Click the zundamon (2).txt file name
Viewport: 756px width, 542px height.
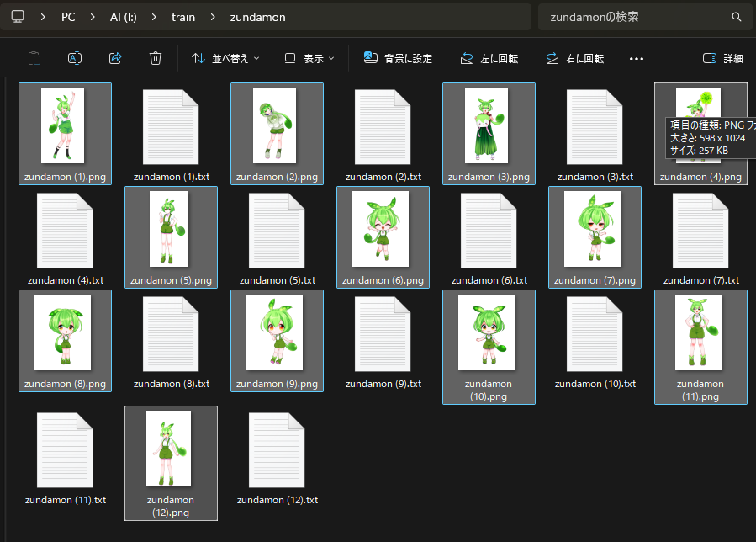tap(383, 177)
